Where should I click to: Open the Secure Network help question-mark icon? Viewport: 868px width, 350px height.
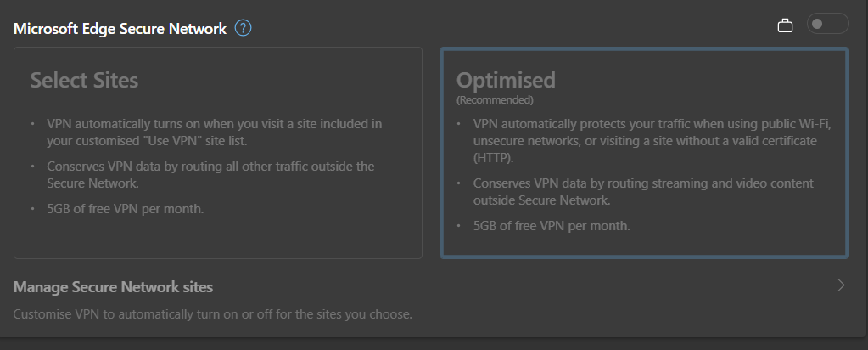click(244, 29)
